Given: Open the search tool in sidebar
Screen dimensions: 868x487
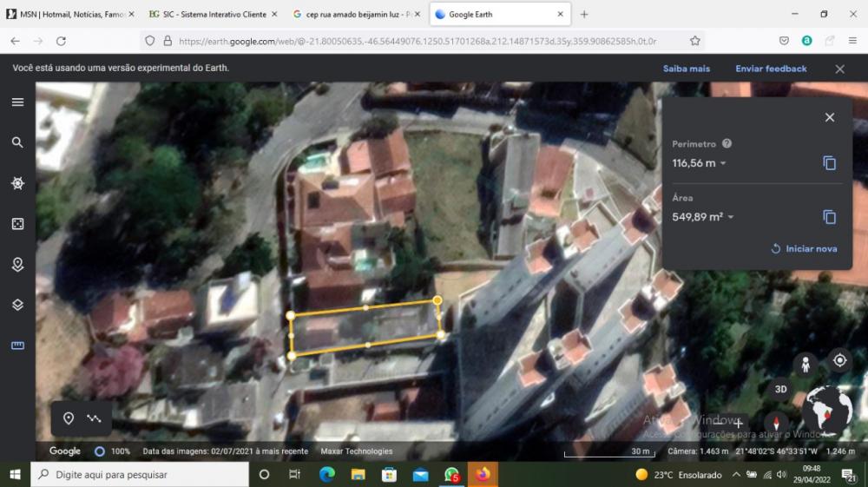Looking at the screenshot, I should 17,142.
